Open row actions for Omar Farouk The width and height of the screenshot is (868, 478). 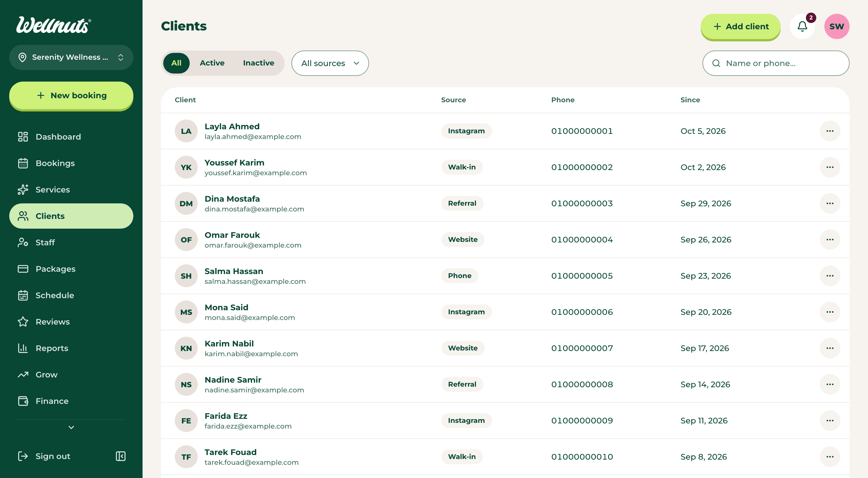coord(830,240)
